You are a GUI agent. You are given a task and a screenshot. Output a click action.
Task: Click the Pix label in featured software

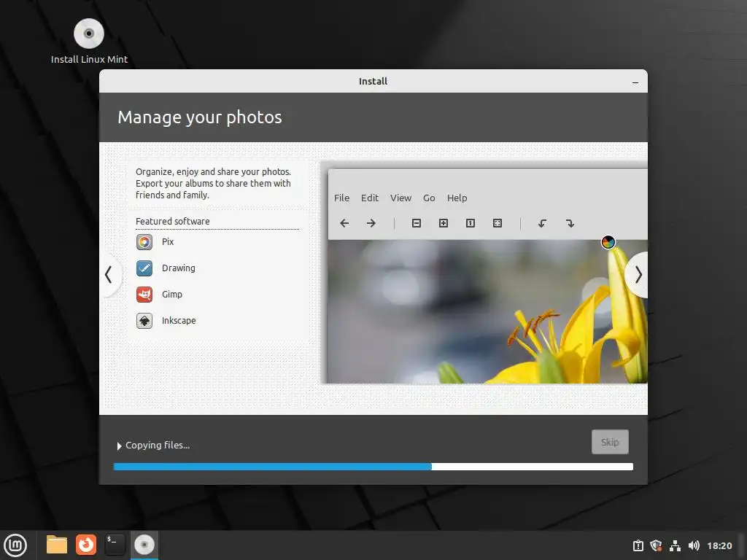coord(168,242)
